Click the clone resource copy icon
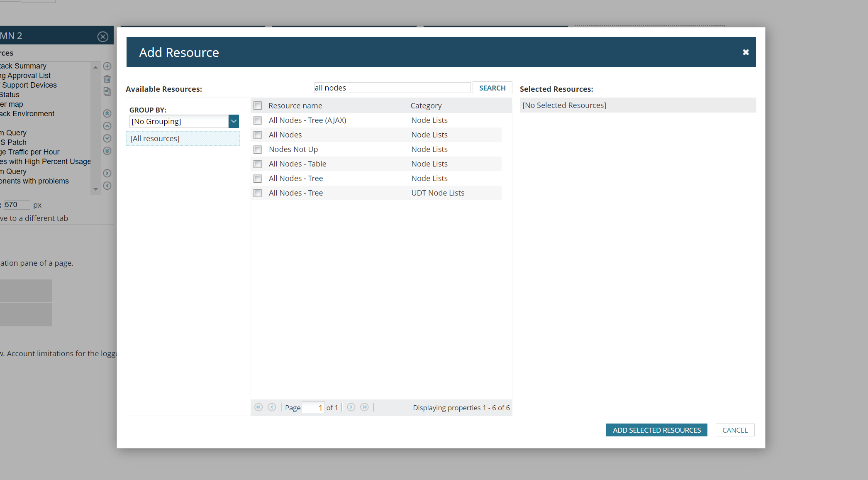Screen dimensions: 868x480 point(107,91)
